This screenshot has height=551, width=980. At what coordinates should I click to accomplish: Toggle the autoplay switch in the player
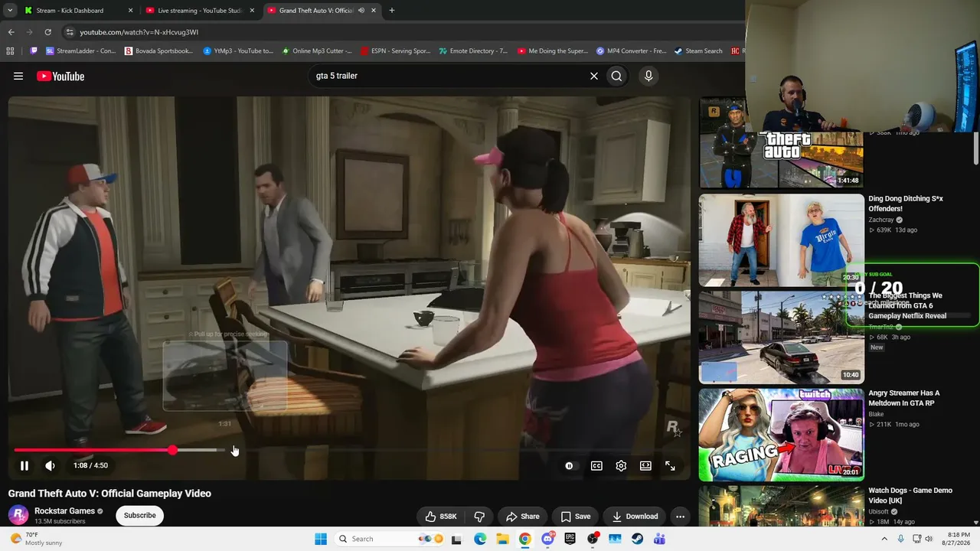pyautogui.click(x=569, y=465)
